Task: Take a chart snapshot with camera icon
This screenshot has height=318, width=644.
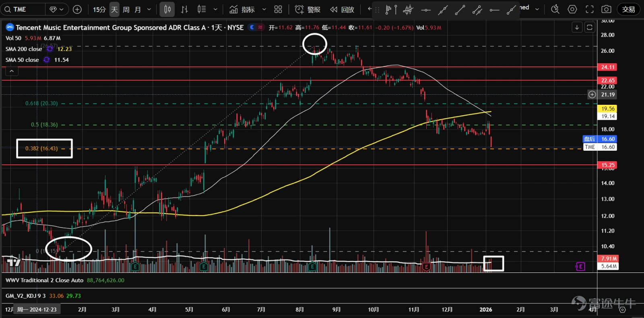Action: point(606,9)
